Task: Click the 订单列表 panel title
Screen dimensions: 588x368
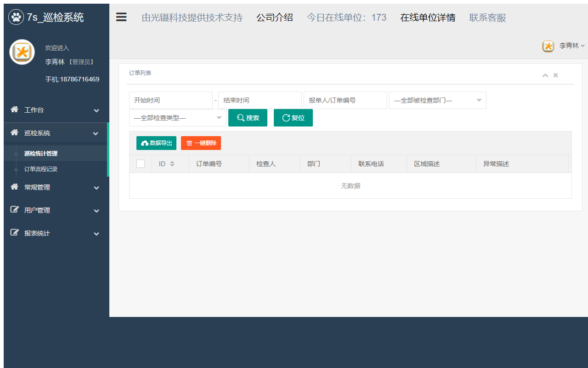Action: coord(140,73)
